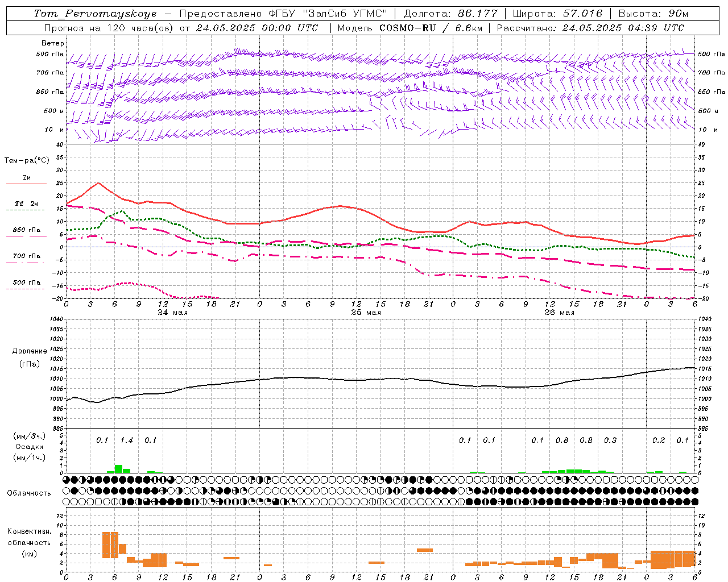Click the "(км)" convective height unit
Image resolution: width=728 pixels, height=582 pixels.
[29, 554]
